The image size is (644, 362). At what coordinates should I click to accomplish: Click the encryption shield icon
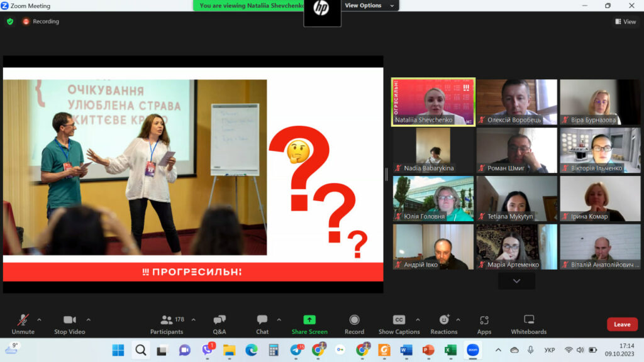(x=10, y=21)
